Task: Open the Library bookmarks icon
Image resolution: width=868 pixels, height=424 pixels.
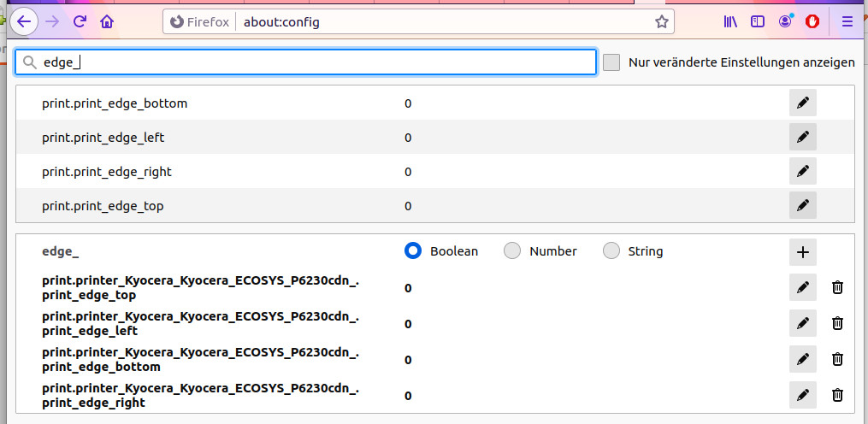Action: pyautogui.click(x=730, y=22)
